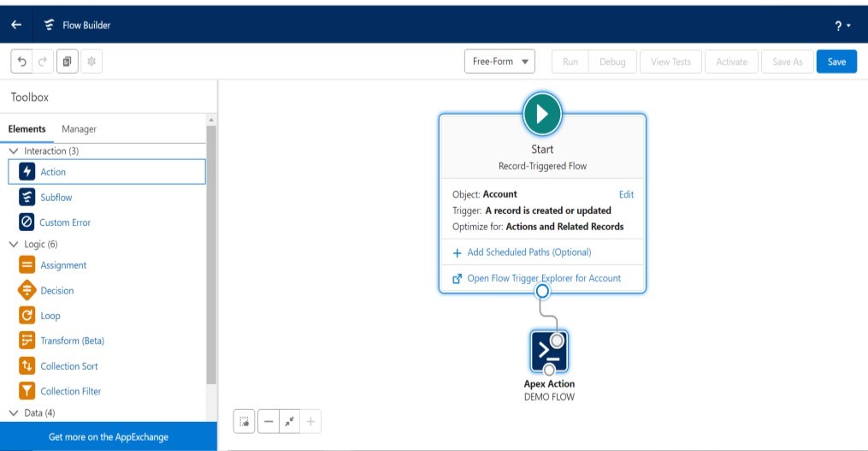Click the Toolbox scrollbar

(x=211, y=255)
